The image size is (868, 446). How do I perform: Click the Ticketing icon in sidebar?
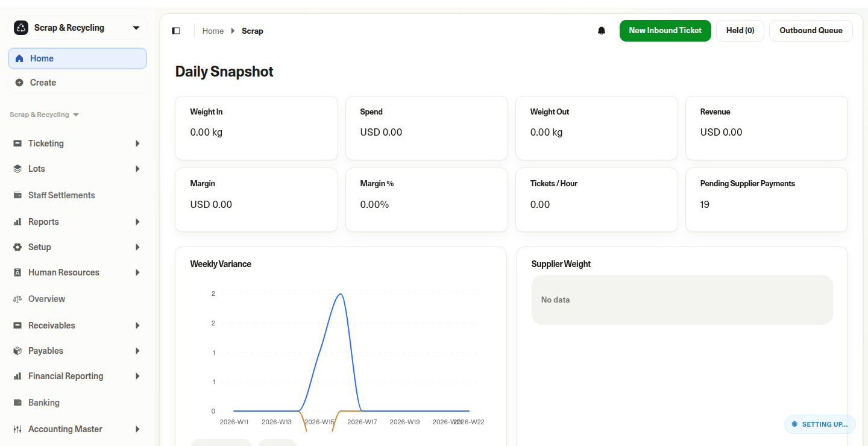(17, 143)
